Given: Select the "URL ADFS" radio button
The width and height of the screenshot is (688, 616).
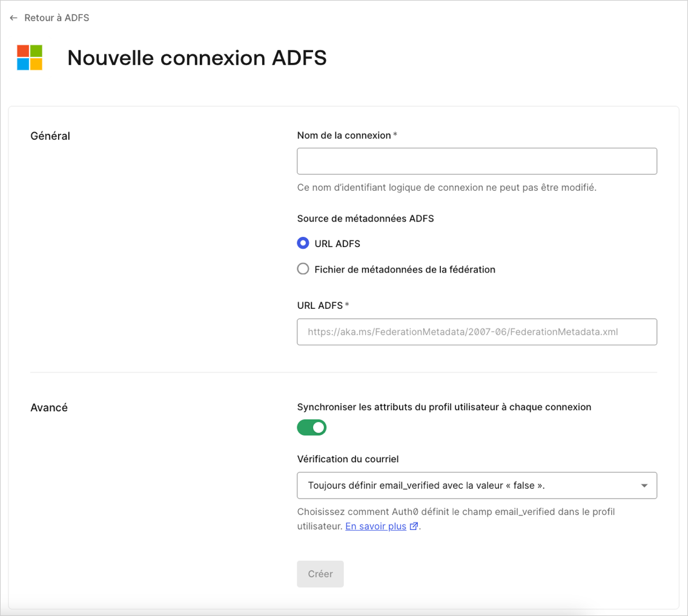Looking at the screenshot, I should click(x=303, y=243).
